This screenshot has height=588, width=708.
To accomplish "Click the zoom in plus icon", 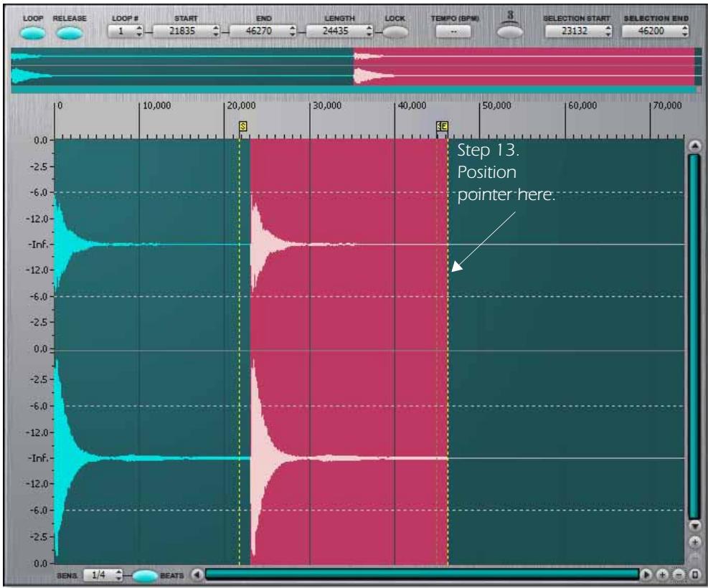I will point(662,573).
